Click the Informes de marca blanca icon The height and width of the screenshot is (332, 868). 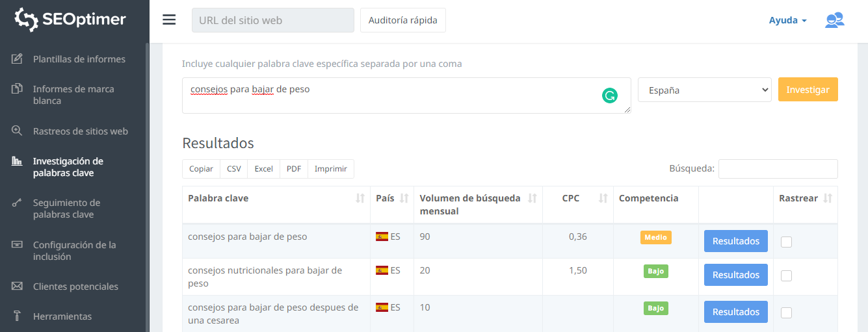pyautogui.click(x=18, y=89)
